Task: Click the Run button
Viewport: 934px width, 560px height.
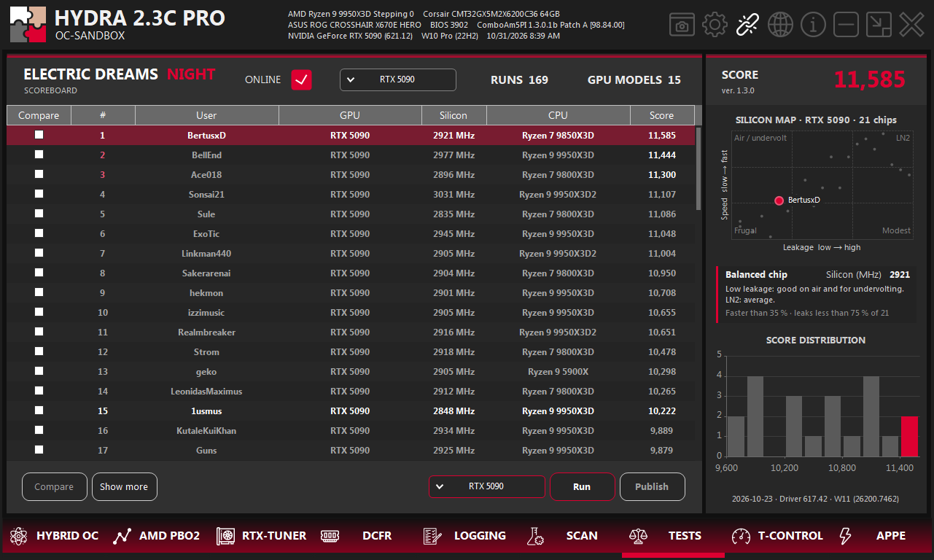Action: pos(582,486)
